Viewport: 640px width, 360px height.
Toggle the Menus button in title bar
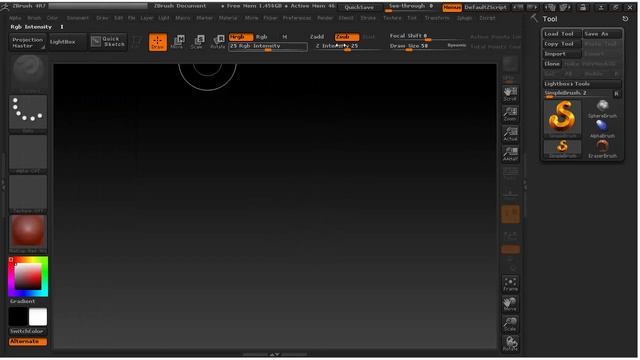pyautogui.click(x=452, y=7)
